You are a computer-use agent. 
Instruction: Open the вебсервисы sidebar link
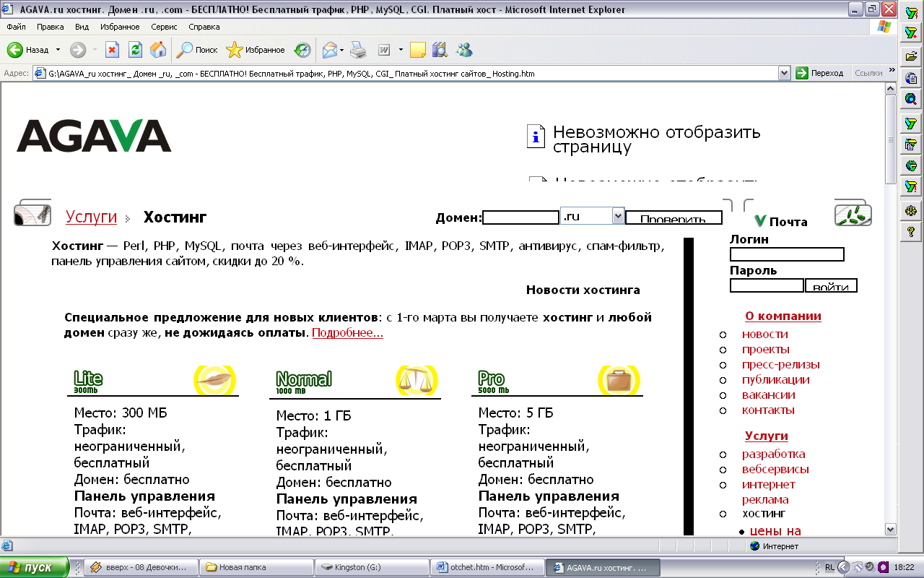point(775,469)
